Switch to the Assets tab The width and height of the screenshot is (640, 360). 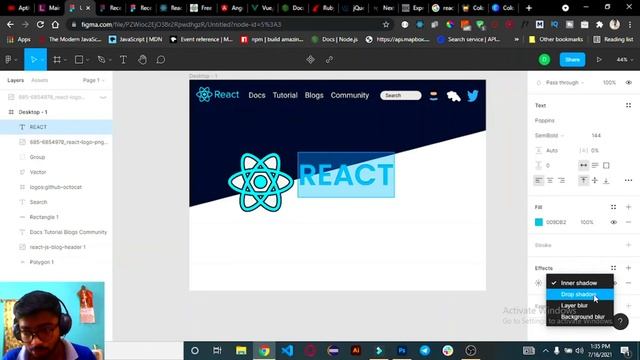[40, 80]
